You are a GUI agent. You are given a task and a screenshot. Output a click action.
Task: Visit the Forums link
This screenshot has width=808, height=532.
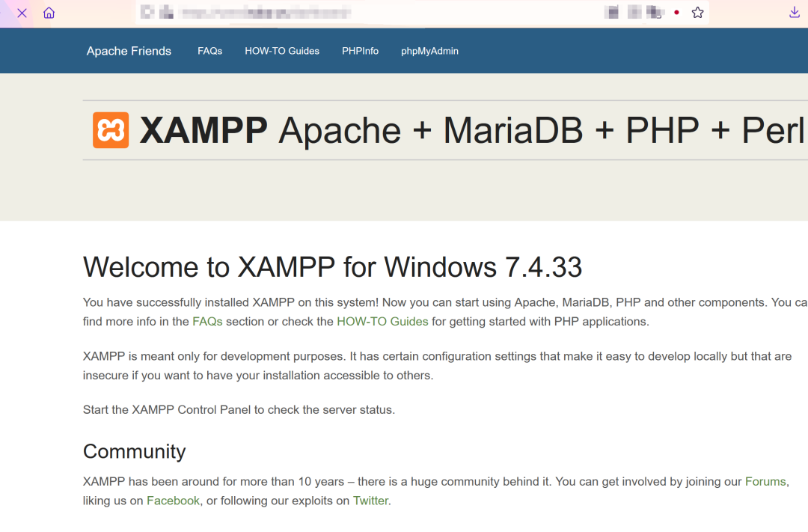pos(765,481)
